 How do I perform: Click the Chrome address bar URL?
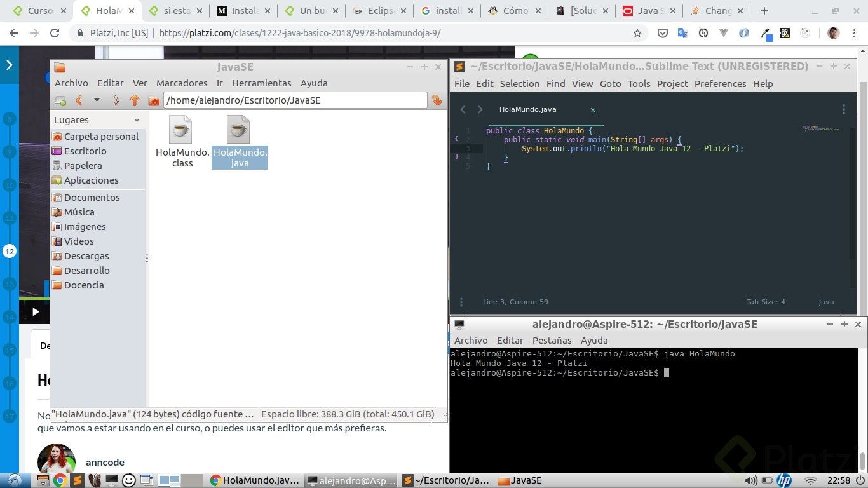point(300,33)
